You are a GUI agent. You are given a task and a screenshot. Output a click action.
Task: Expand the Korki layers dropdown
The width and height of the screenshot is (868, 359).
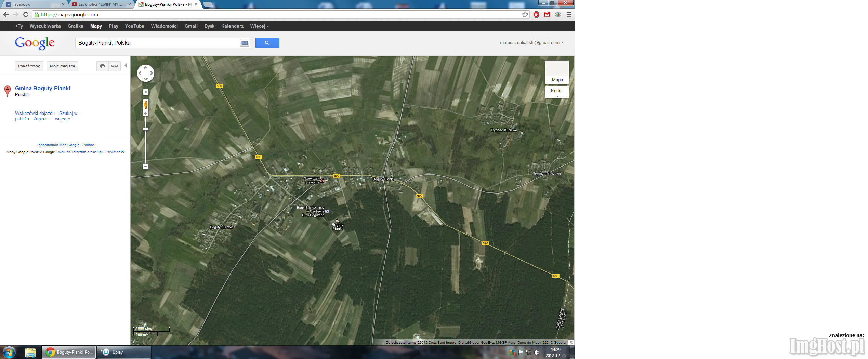click(x=557, y=92)
